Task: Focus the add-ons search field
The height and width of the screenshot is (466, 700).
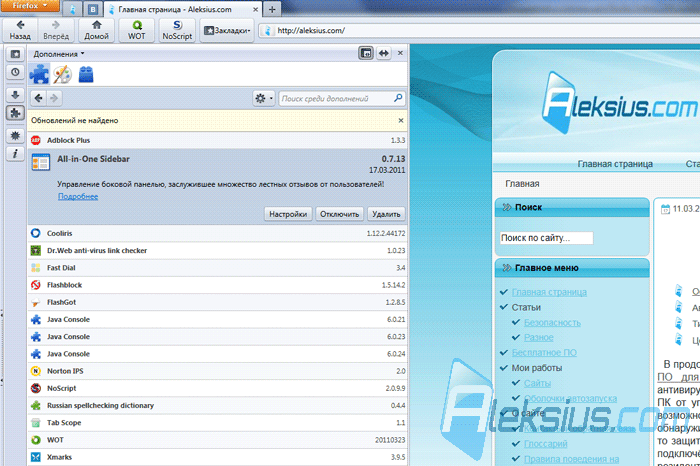Action: coord(342,99)
